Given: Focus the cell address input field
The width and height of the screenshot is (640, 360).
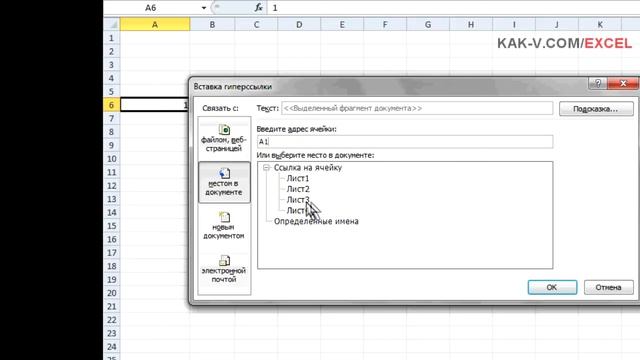Looking at the screenshot, I should tap(405, 142).
